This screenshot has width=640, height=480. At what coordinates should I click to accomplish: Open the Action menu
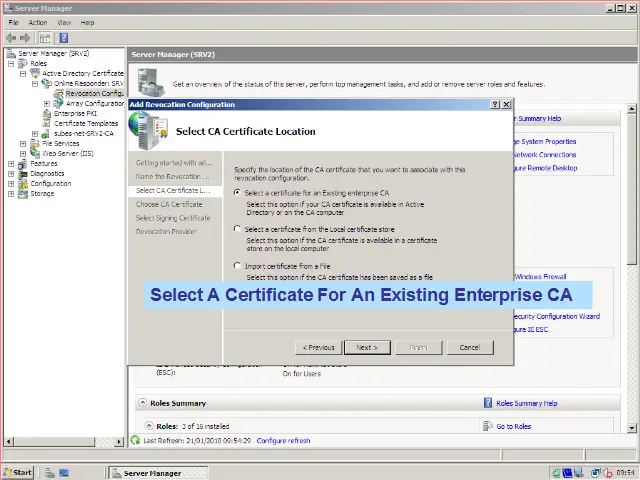[x=38, y=22]
